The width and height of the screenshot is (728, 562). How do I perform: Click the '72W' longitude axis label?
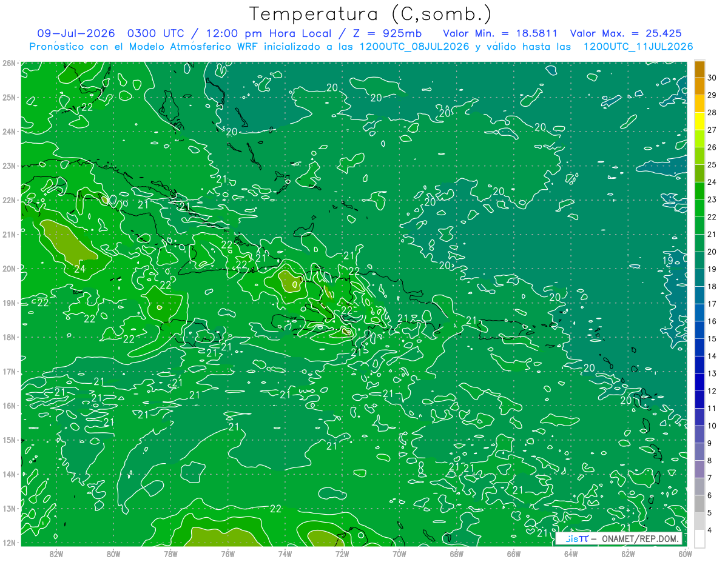pyautogui.click(x=342, y=554)
